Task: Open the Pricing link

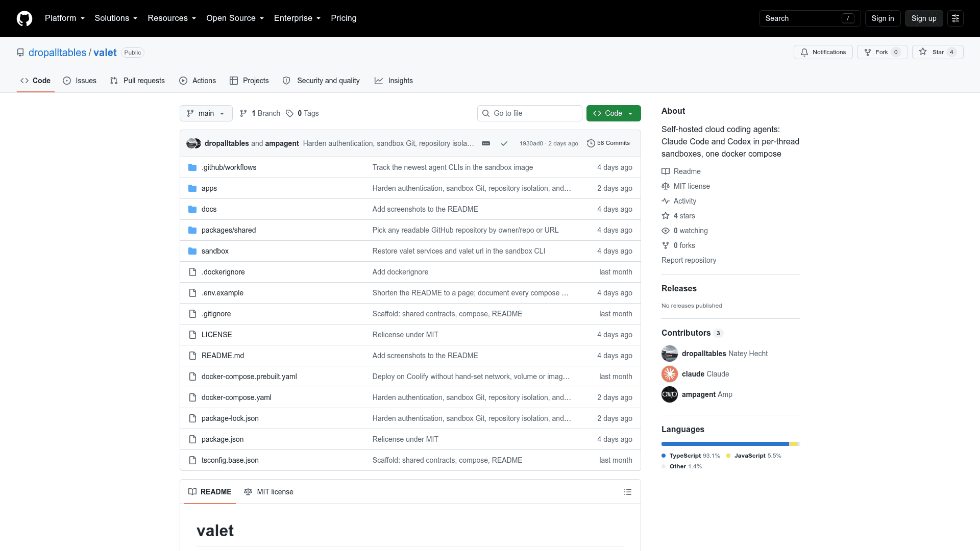Action: coord(344,18)
